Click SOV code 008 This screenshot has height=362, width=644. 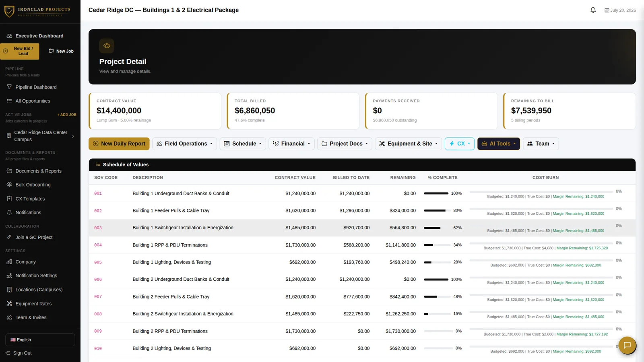98,314
